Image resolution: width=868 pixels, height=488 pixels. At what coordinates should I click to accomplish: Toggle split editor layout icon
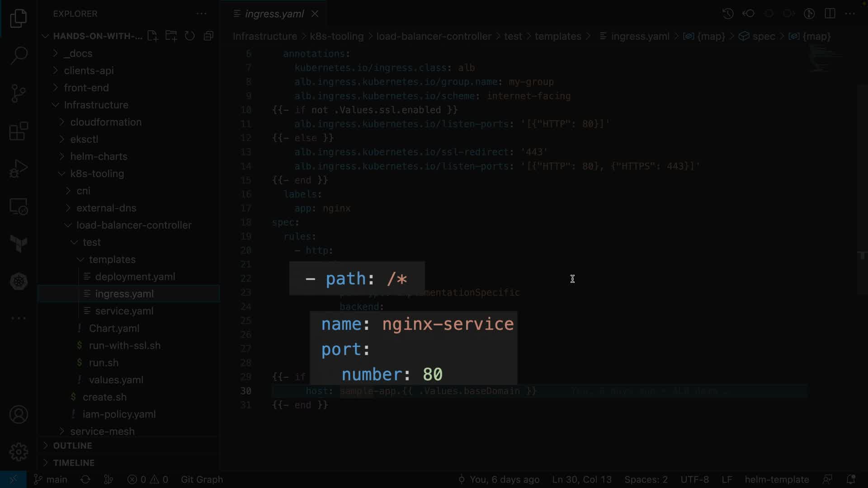point(830,14)
